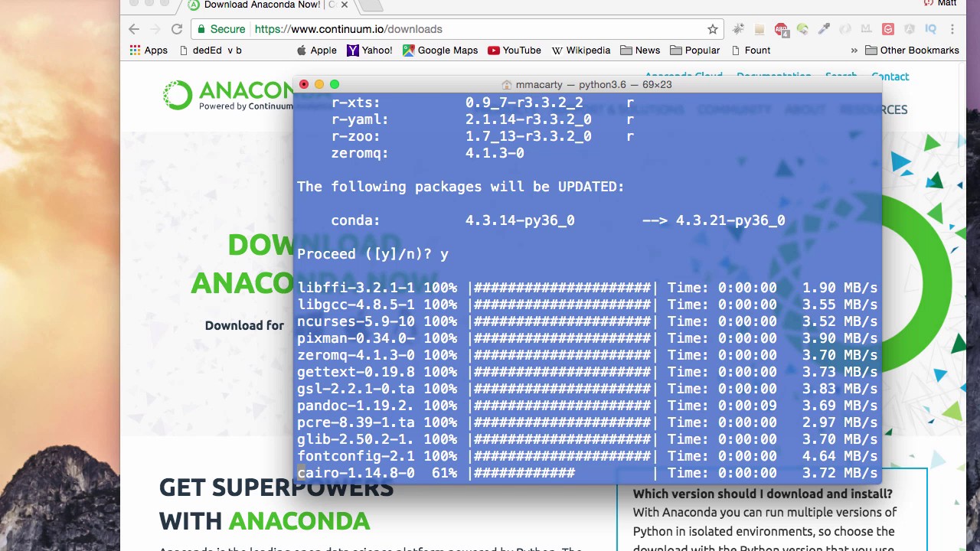Click the ncurses-5.9-10 download row
The height and width of the screenshot is (551, 980).
click(x=587, y=321)
